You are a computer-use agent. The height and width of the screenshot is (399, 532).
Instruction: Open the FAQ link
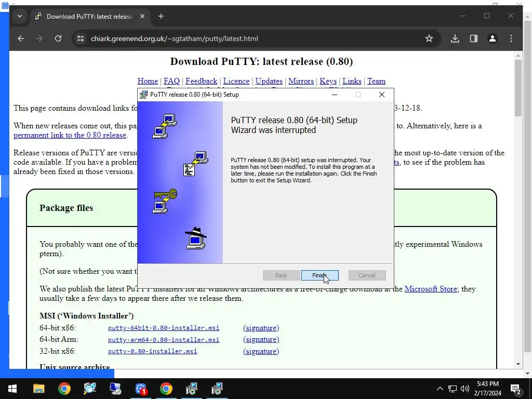(x=171, y=81)
